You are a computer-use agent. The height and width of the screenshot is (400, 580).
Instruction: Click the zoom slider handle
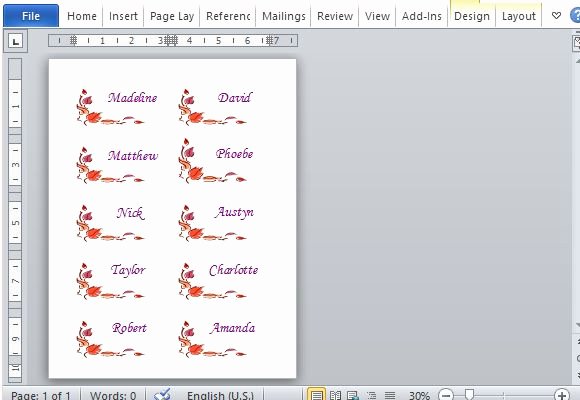coord(469,394)
